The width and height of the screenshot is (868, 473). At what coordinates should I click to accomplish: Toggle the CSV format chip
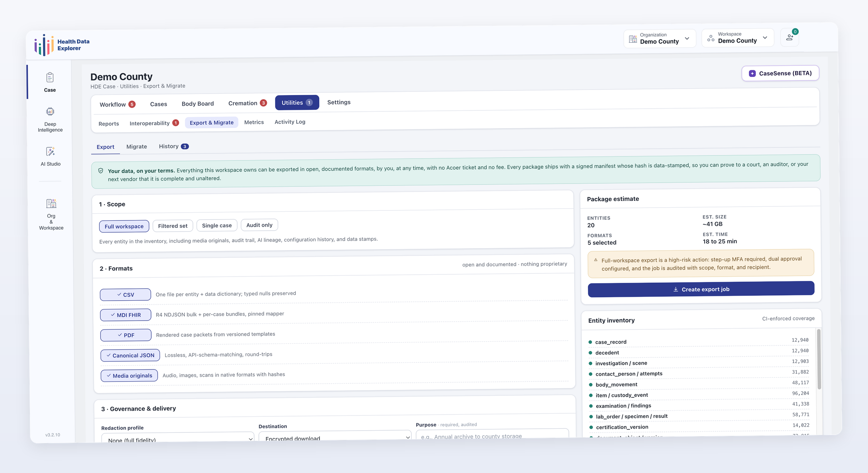click(125, 294)
